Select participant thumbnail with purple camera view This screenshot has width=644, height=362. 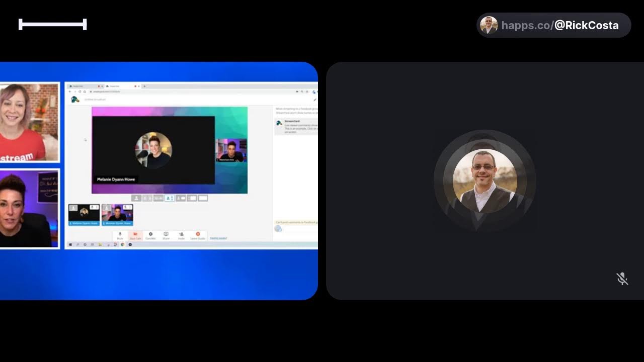[117, 215]
